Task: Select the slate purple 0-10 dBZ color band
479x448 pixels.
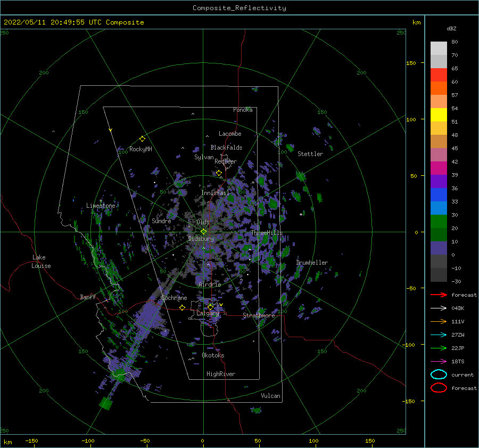Action: (439, 248)
